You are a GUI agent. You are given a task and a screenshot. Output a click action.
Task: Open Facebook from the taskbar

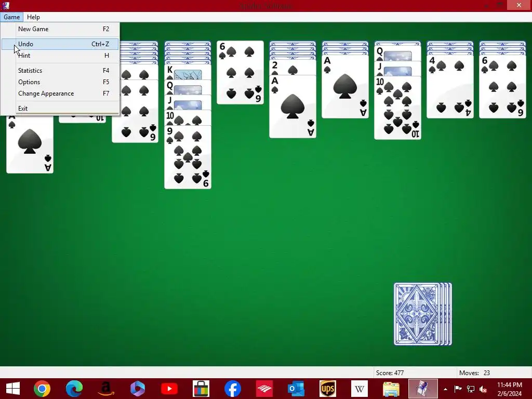(233, 389)
